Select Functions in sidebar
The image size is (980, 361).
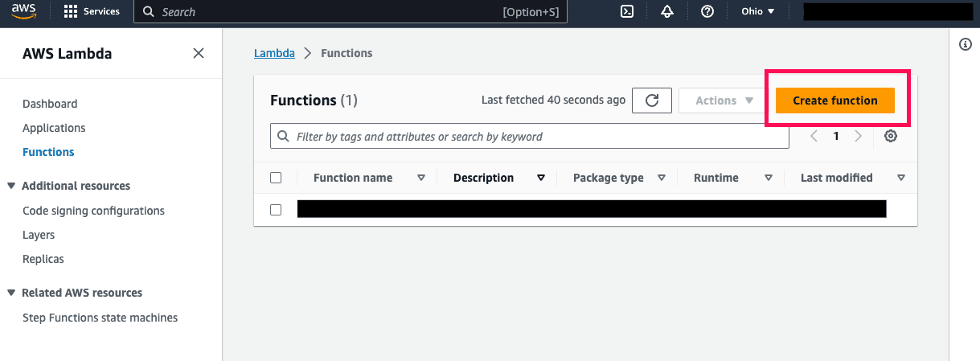tap(48, 152)
